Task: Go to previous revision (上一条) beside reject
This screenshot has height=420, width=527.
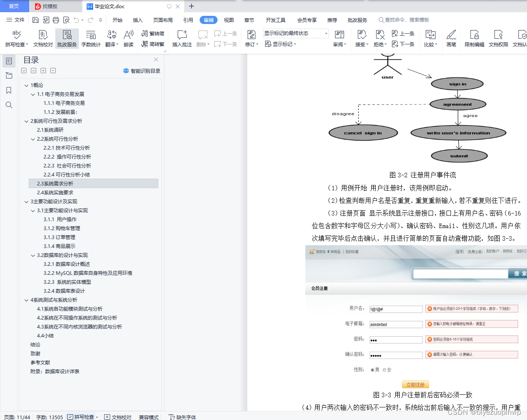Action: coord(403,34)
